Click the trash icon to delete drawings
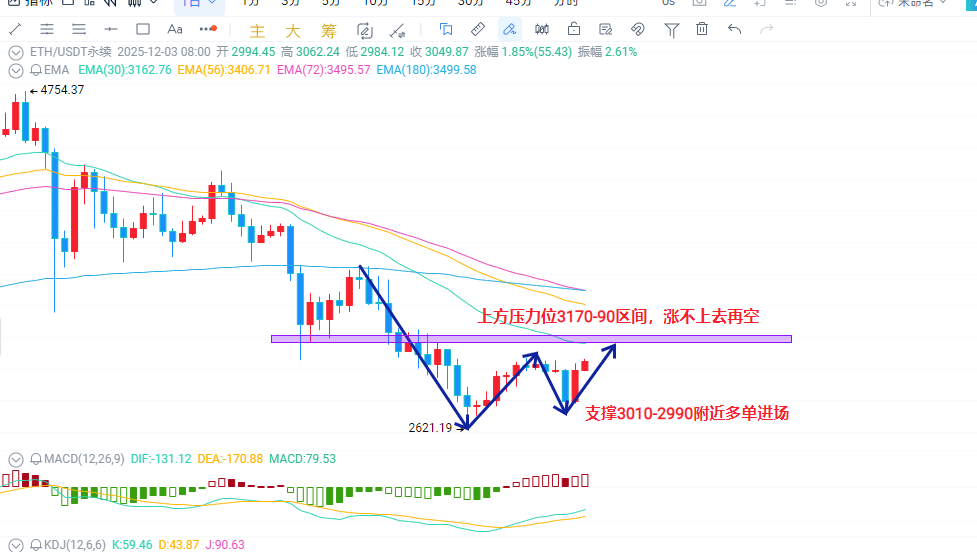 coord(702,29)
